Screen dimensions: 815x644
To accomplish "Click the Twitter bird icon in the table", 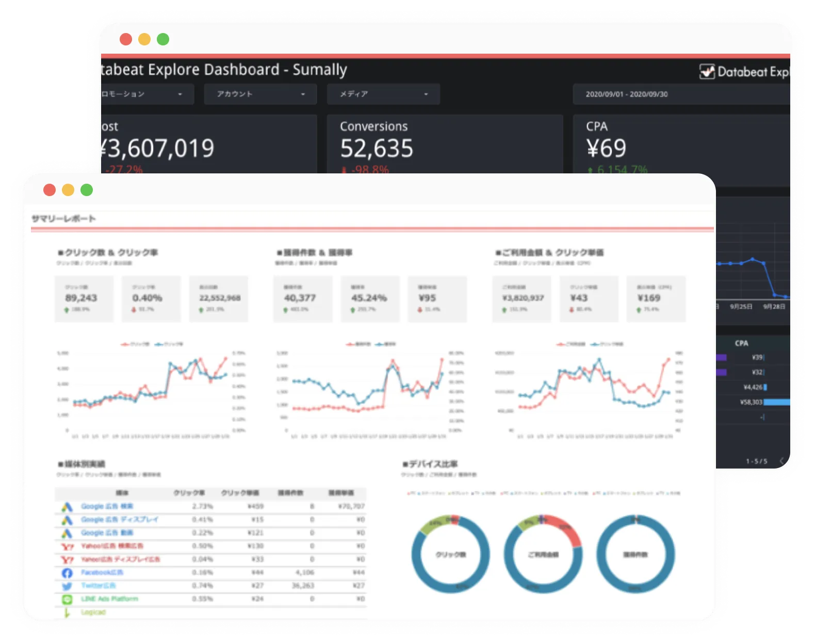I will click(x=67, y=586).
